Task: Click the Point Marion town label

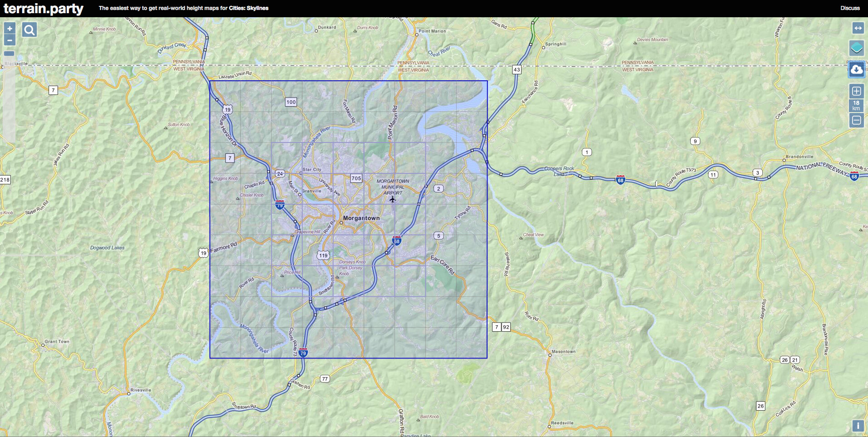Action: [432, 31]
